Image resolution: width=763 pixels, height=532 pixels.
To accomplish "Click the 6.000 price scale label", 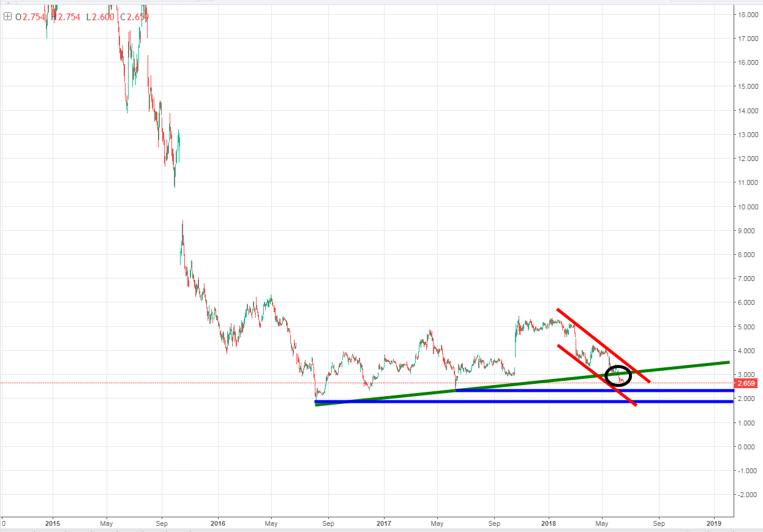I will click(x=748, y=303).
